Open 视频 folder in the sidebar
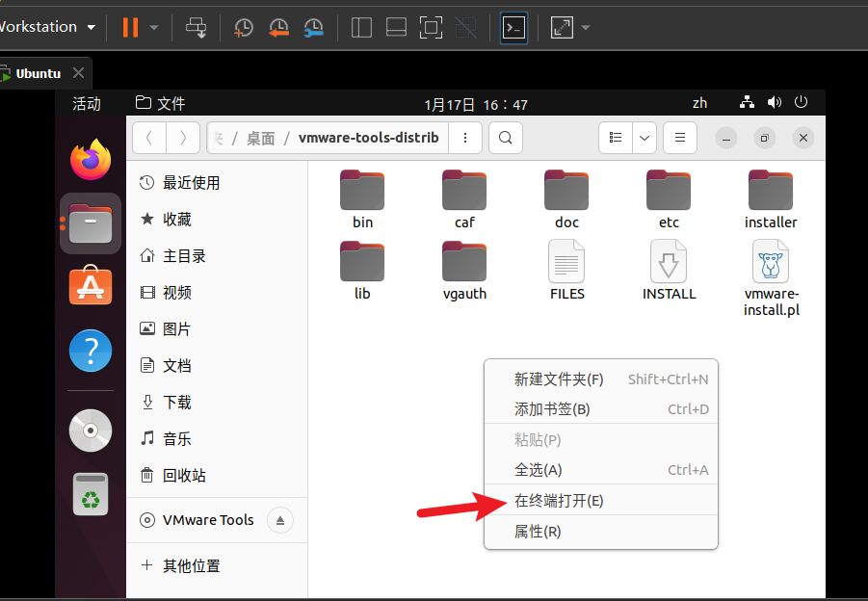 coord(217,292)
